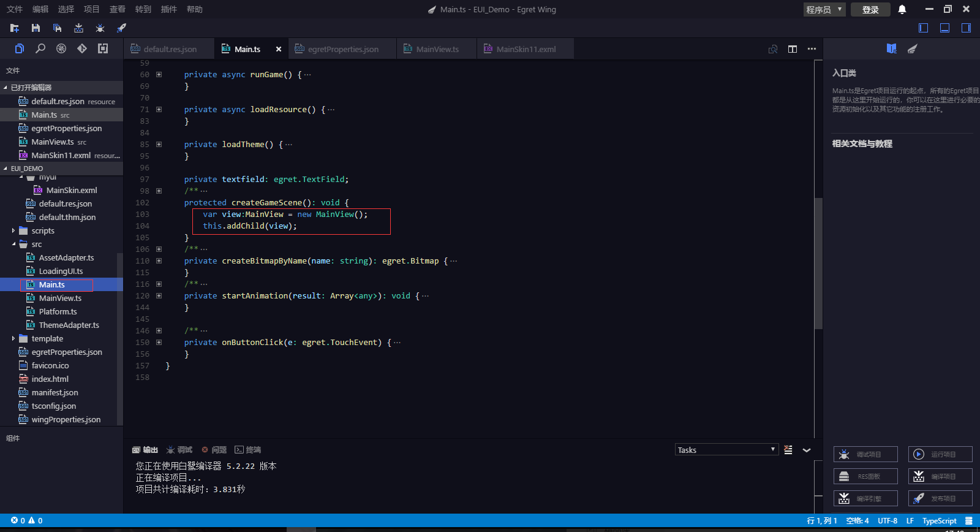Switch to the default.res.json editor tab
The image size is (980, 532).
(168, 49)
